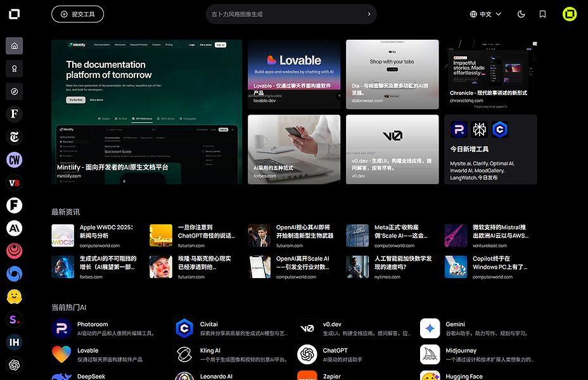The height and width of the screenshot is (380, 588).
Task: Expand the 中文 language dropdown
Action: coord(485,14)
